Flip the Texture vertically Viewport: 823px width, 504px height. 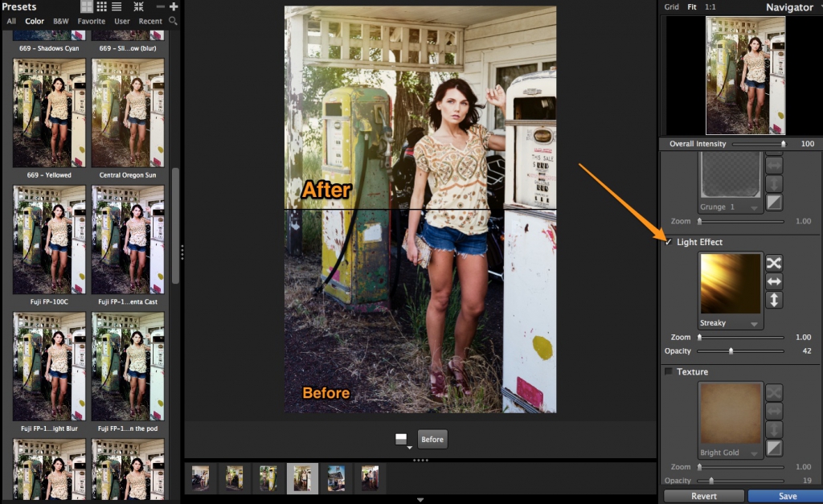point(774,429)
